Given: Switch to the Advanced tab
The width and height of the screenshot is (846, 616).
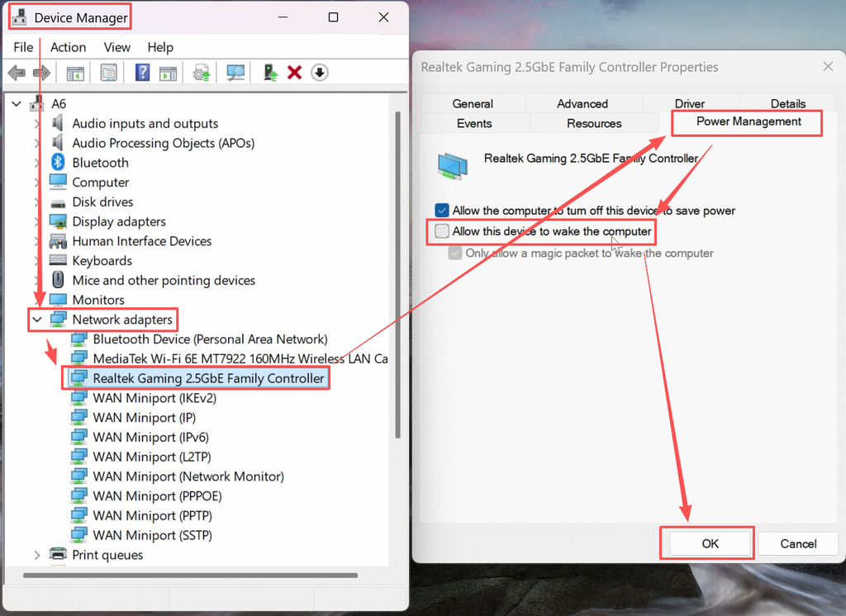Looking at the screenshot, I should click(x=582, y=103).
